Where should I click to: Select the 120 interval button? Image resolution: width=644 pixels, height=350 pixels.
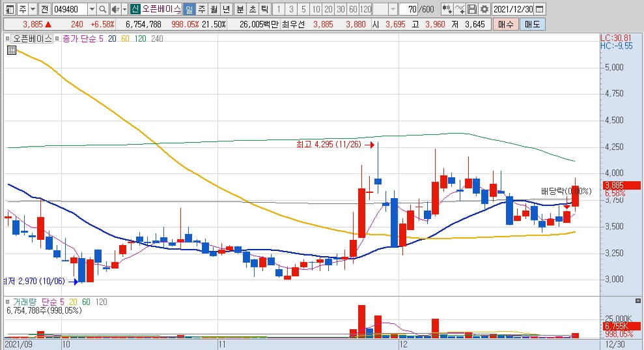365,9
